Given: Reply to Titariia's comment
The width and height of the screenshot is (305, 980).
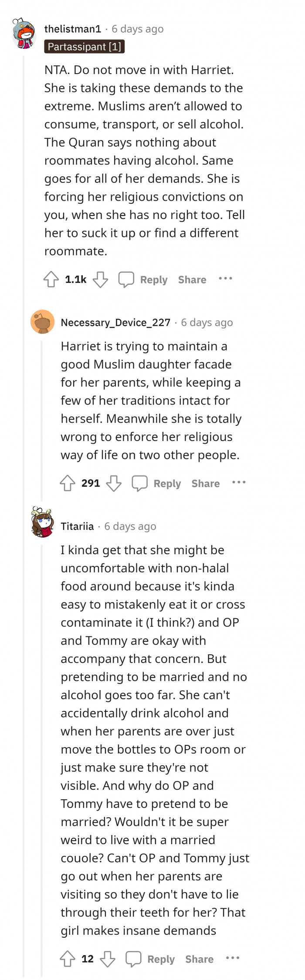Looking at the screenshot, I should [x=161, y=960].
